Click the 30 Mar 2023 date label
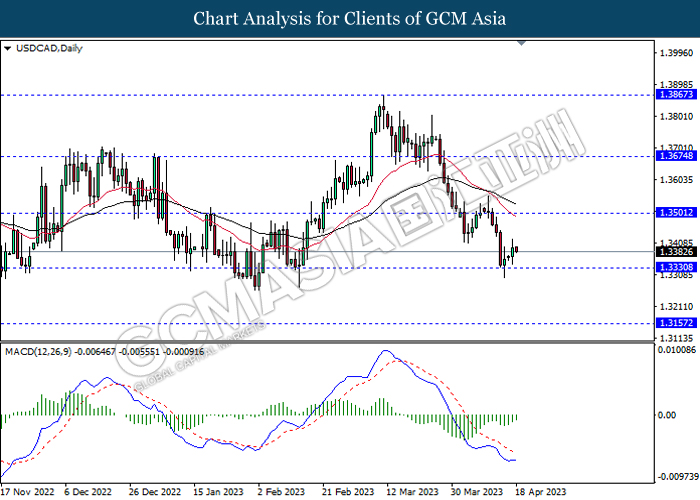Image resolution: width=700 pixels, height=500 pixels. click(x=477, y=492)
